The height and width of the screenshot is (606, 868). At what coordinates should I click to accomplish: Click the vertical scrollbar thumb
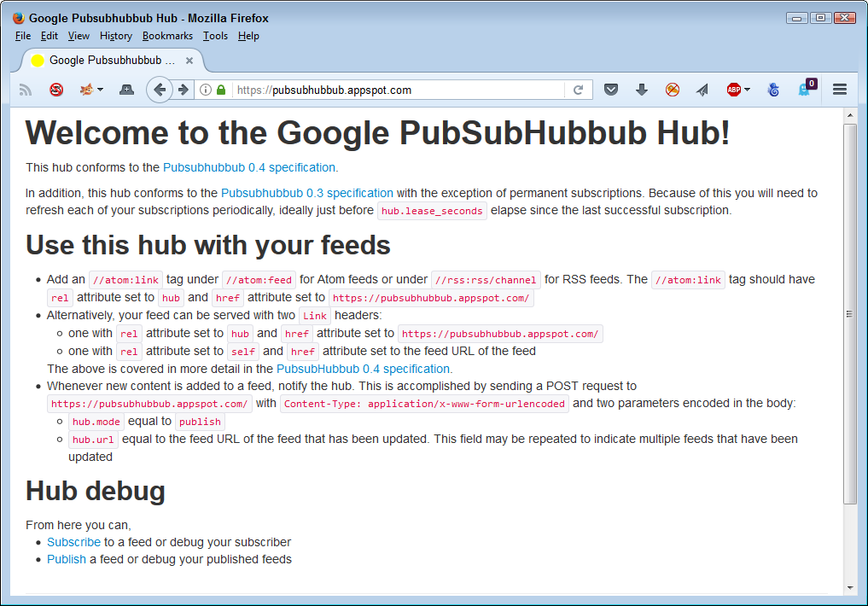click(x=850, y=314)
